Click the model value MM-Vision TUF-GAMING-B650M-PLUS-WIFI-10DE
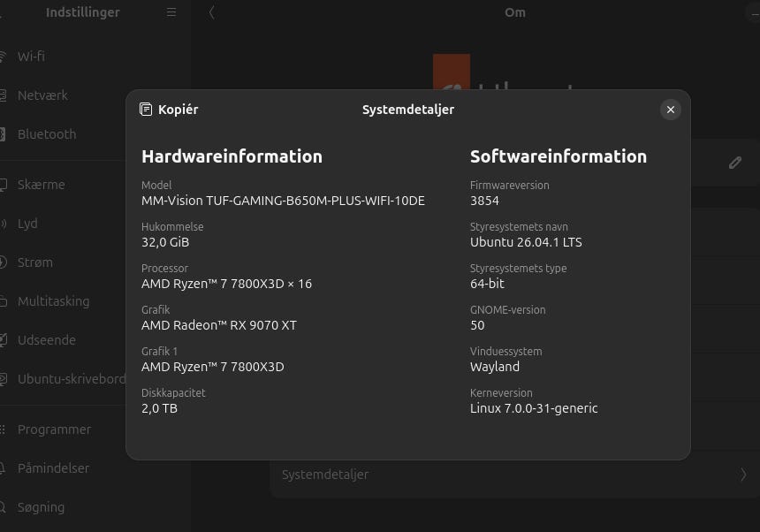 tap(283, 201)
